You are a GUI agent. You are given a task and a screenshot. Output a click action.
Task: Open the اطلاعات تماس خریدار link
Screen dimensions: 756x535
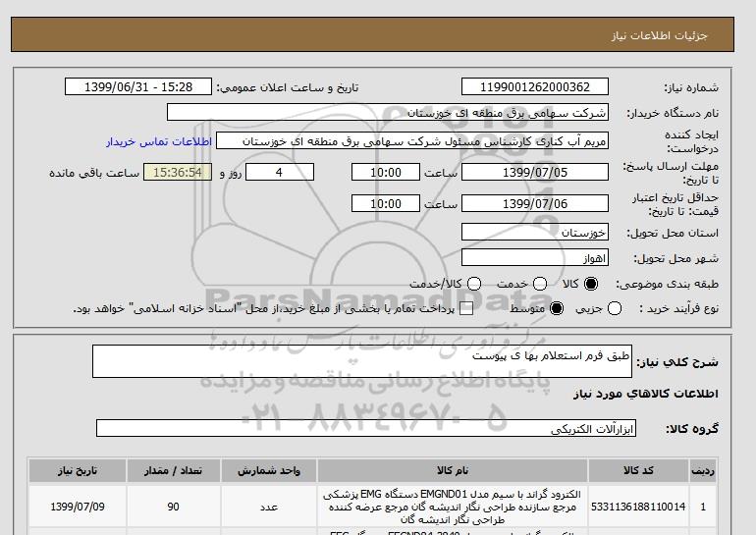tap(159, 141)
